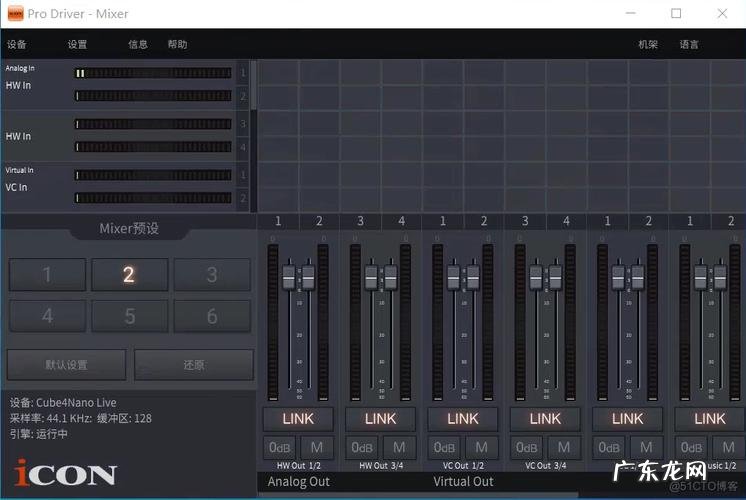Select Mixer preset 2
The width and height of the screenshot is (746, 500).
pyautogui.click(x=129, y=275)
